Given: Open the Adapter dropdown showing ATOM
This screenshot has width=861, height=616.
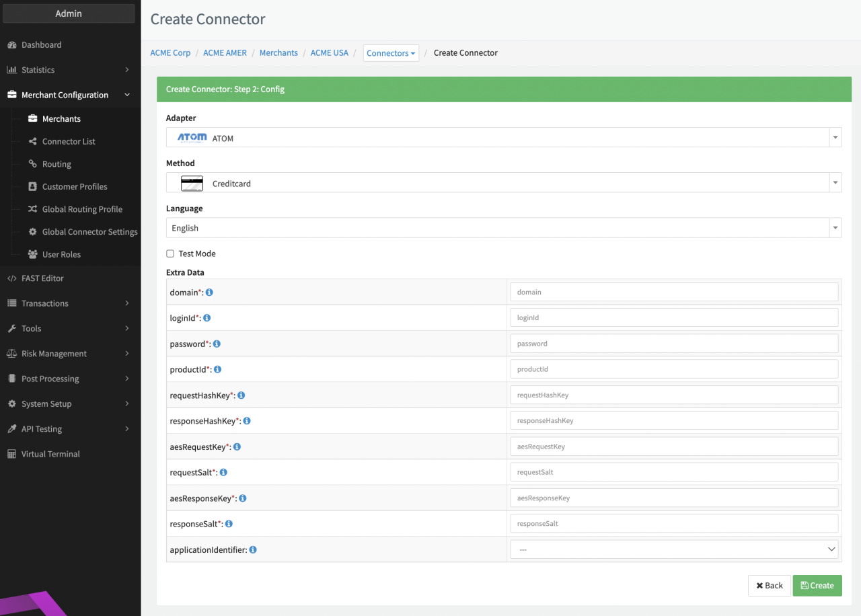Looking at the screenshot, I should click(x=503, y=138).
